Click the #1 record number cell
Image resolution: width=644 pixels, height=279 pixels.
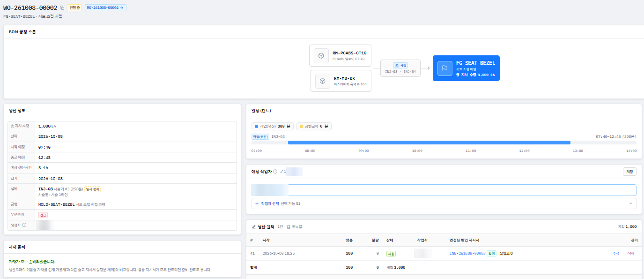[252, 254]
